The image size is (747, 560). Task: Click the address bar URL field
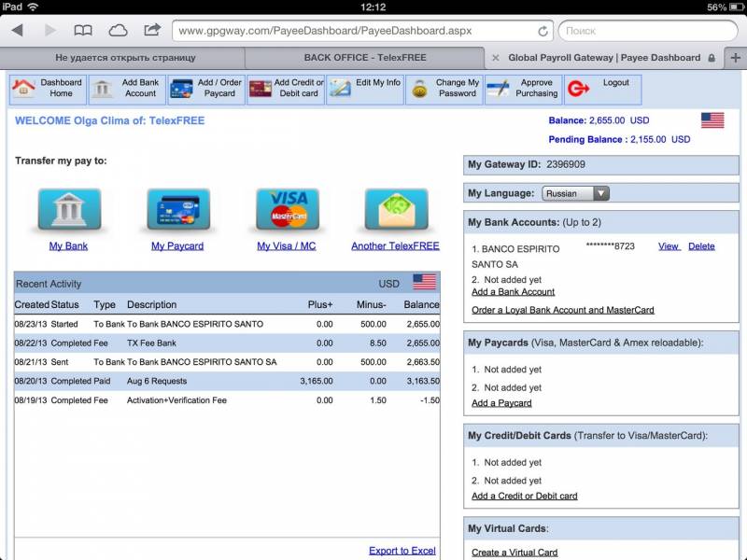pyautogui.click(x=362, y=31)
